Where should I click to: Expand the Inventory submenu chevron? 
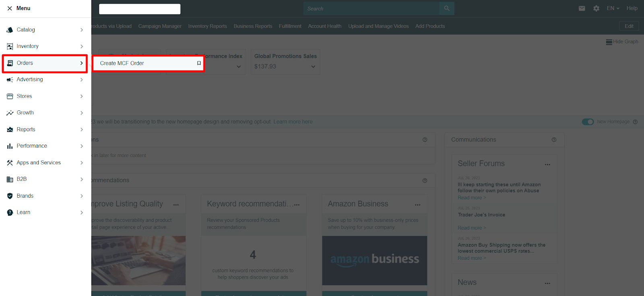tap(82, 46)
